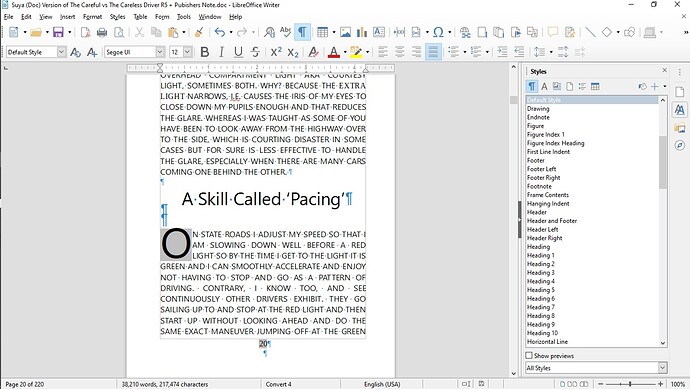Toggle Underline formatting
Viewport: 690px width, 389px height.
pos(238,52)
